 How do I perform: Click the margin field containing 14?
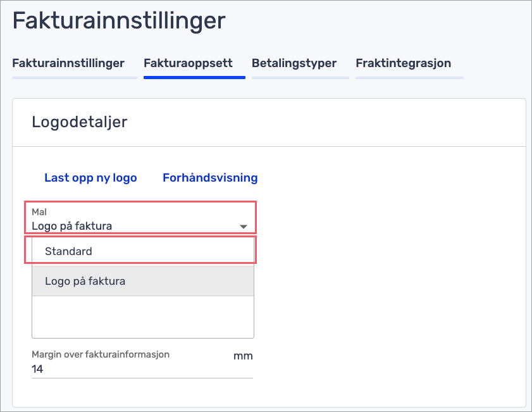pyautogui.click(x=127, y=369)
